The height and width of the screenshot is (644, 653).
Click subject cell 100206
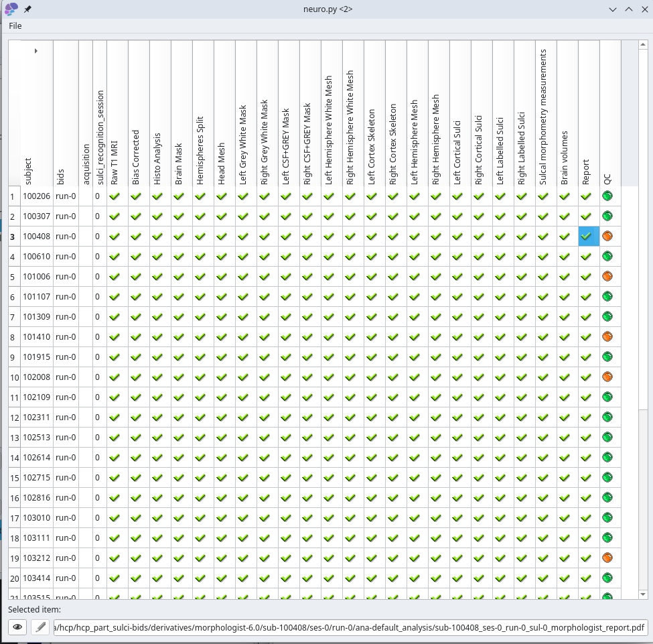coord(37,196)
